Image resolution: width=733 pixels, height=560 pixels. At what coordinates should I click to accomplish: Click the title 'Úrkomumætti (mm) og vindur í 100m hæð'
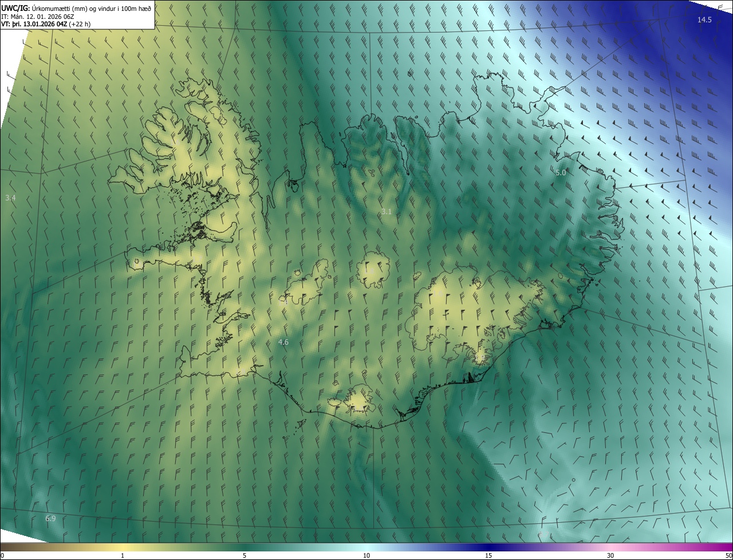[x=91, y=8]
